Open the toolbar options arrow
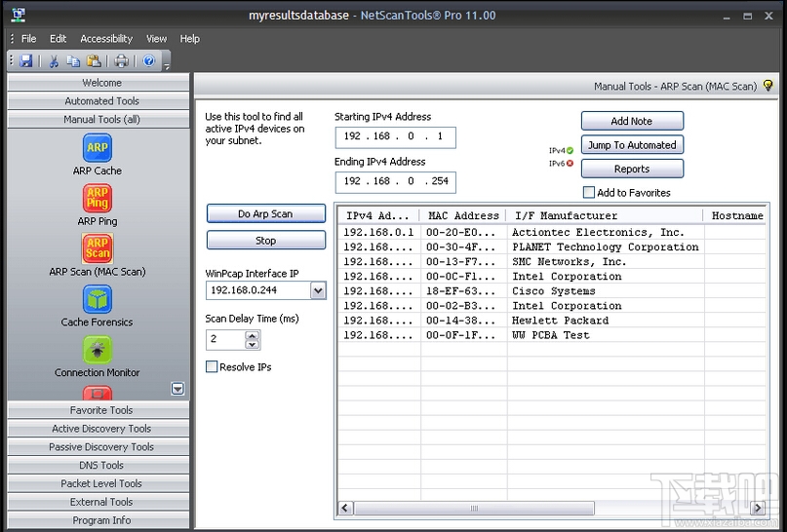The height and width of the screenshot is (532, 787). (167, 65)
